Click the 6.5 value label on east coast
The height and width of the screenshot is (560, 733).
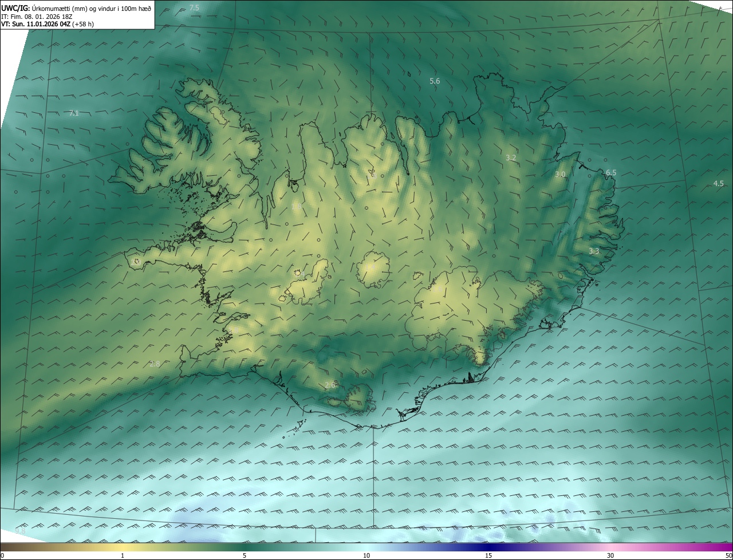point(611,172)
